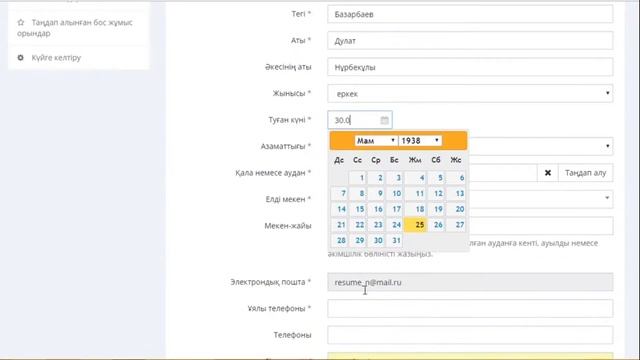The width and height of the screenshot is (640, 360).
Task: Click the Электрондық пошта field
Action: tap(470, 282)
